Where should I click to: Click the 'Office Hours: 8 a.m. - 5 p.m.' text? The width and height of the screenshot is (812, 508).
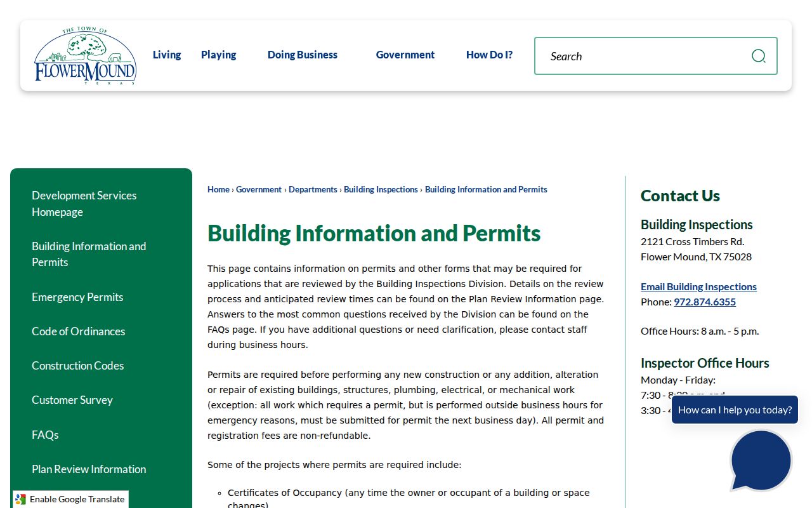click(700, 331)
